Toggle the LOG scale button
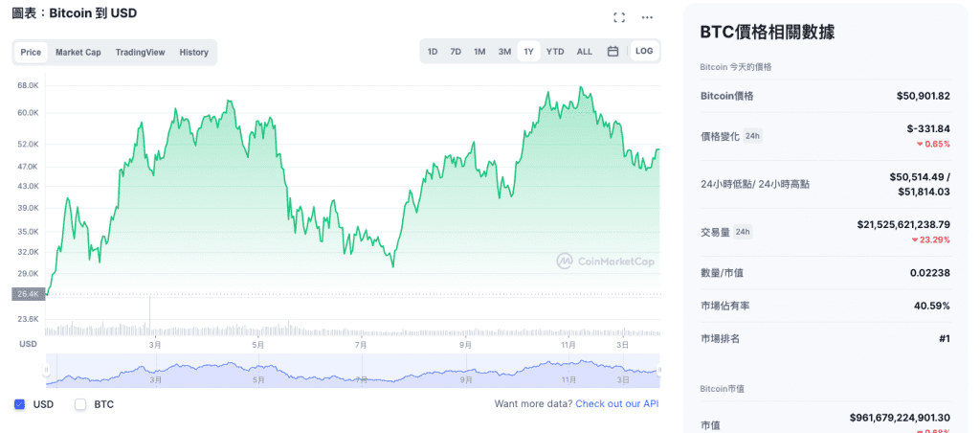The height and width of the screenshot is (433, 980). tap(645, 51)
